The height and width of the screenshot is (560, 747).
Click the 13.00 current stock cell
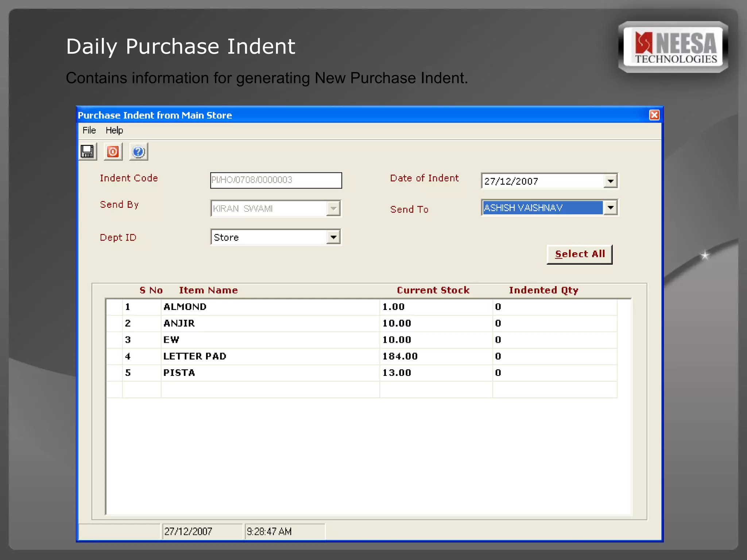coord(436,373)
